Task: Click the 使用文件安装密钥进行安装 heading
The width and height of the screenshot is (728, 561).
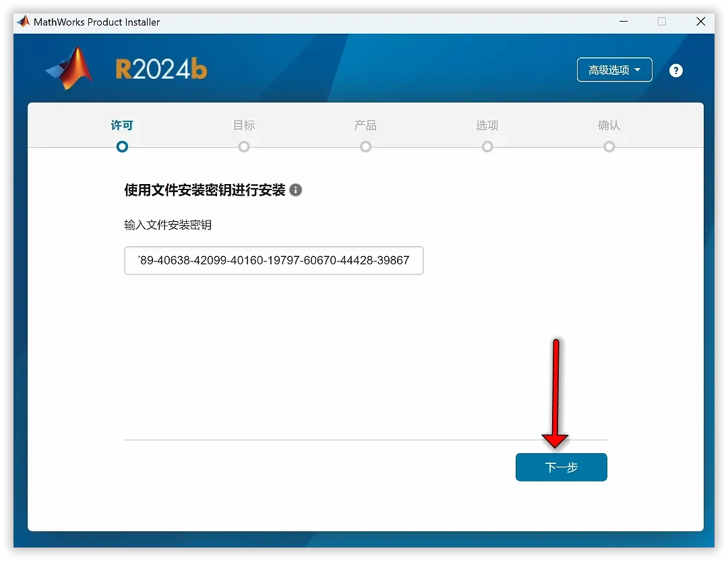Action: click(x=205, y=190)
